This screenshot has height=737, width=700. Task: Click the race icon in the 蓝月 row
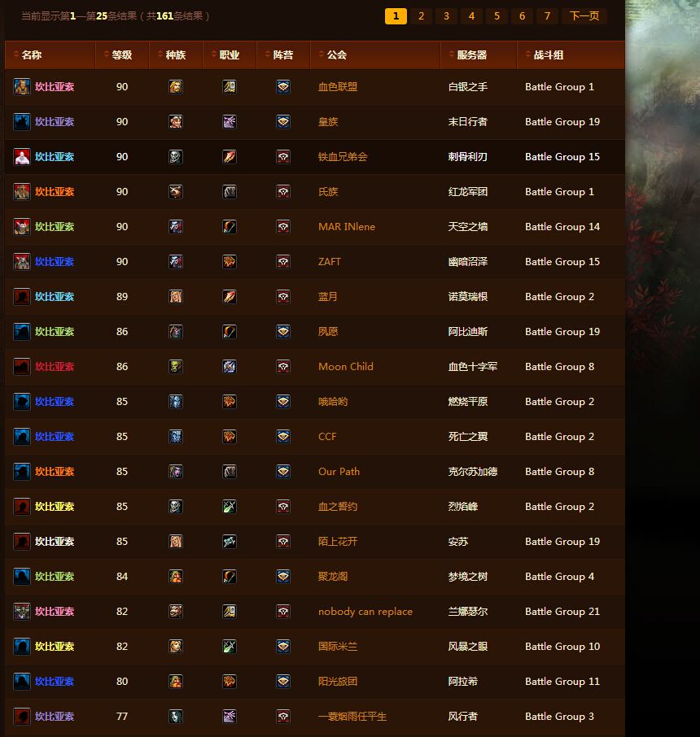[176, 297]
